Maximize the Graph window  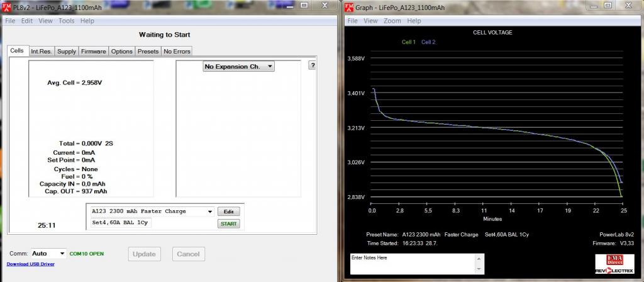tap(608, 5)
